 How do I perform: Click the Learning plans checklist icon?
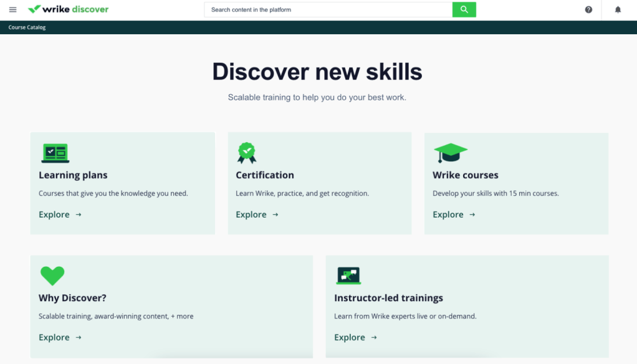[55, 153]
